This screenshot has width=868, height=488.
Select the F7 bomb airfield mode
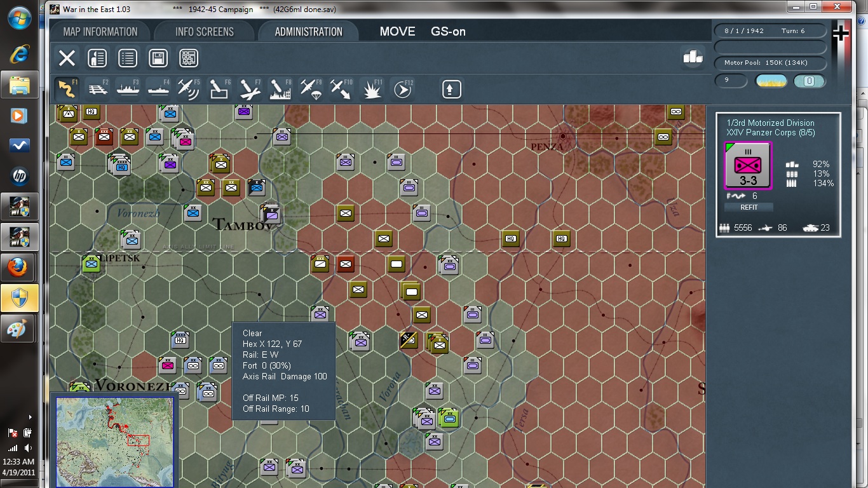250,89
